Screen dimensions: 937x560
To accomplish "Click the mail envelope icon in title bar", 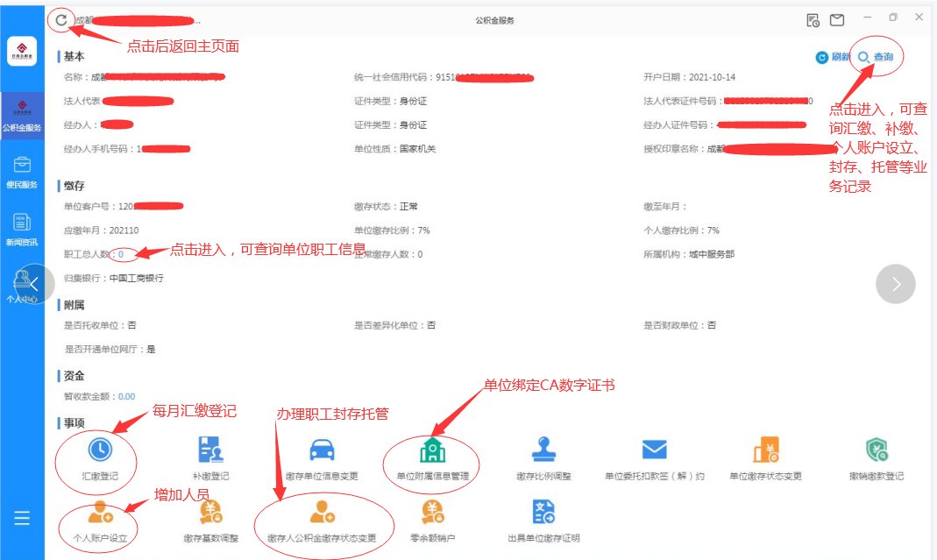I will pos(837,20).
